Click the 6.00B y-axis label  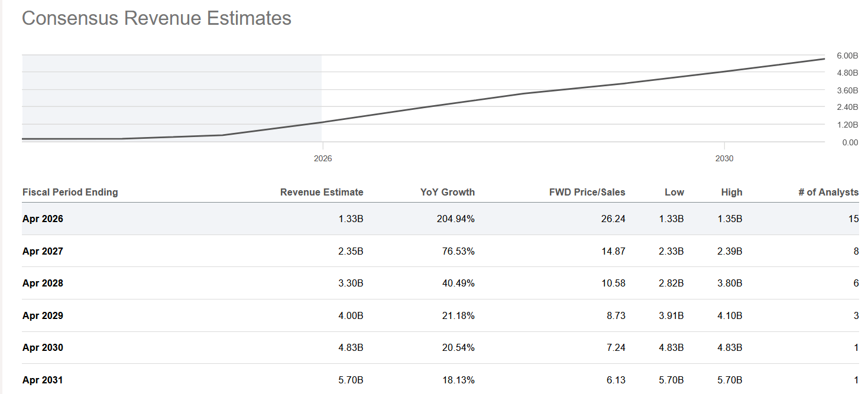click(847, 56)
